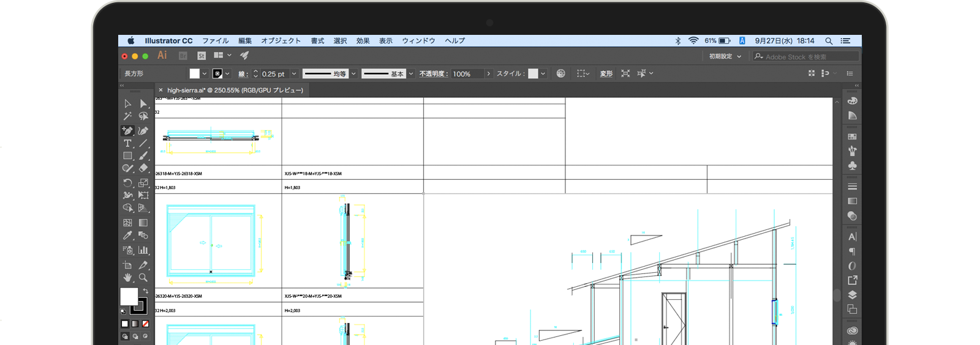The width and height of the screenshot is (980, 345).
Task: Swap fill and stroke colors
Action: 146,291
